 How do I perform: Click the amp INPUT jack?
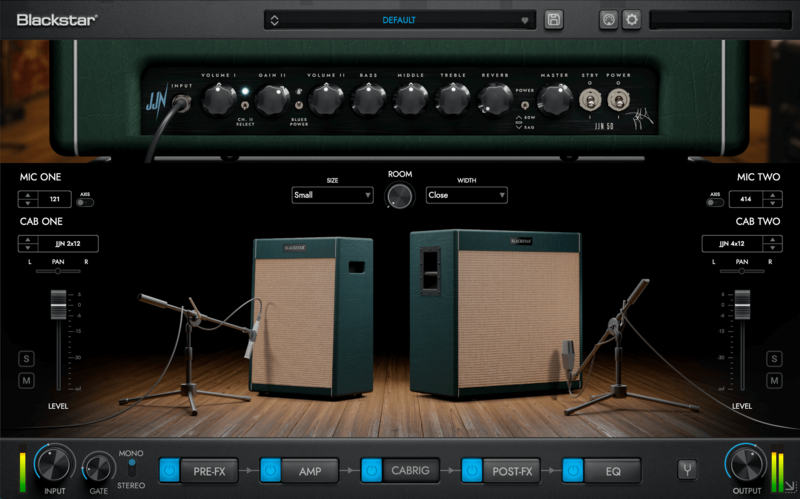[x=181, y=104]
